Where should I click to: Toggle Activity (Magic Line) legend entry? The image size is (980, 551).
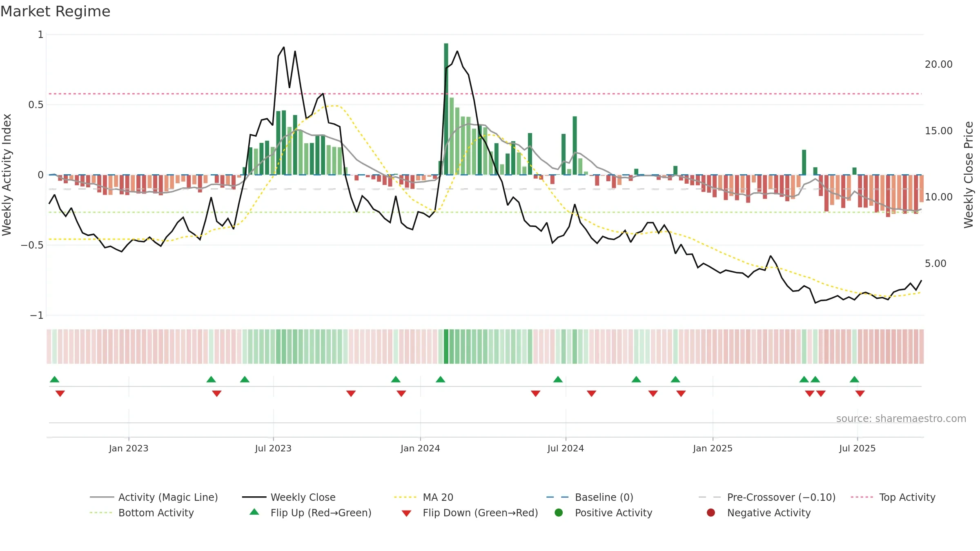point(154,497)
